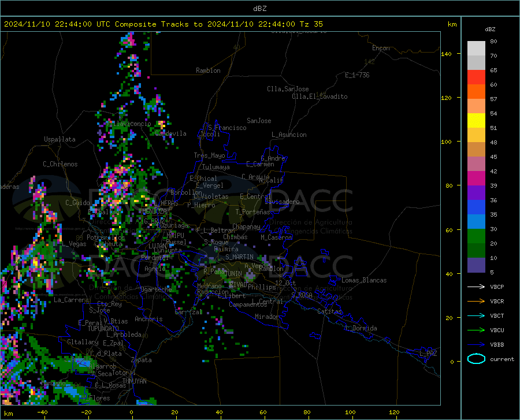The height and width of the screenshot is (420, 520).
Task: Click the Potrerillos label
Action: (106, 237)
